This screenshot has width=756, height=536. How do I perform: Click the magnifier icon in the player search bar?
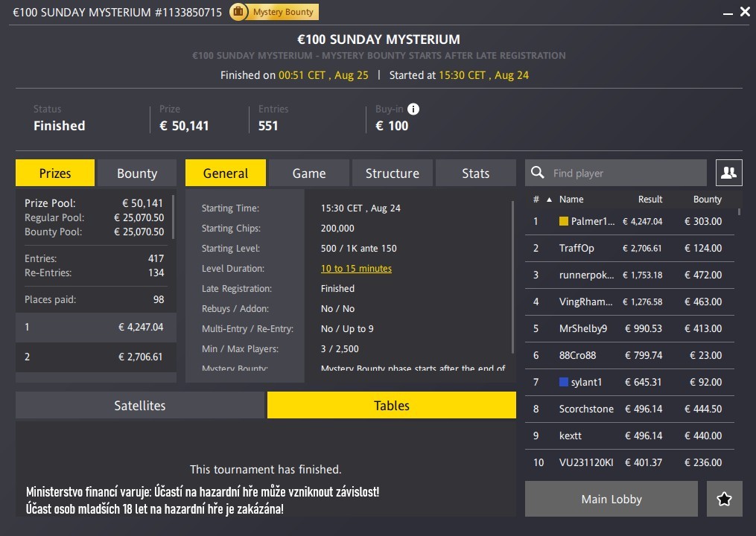537,172
